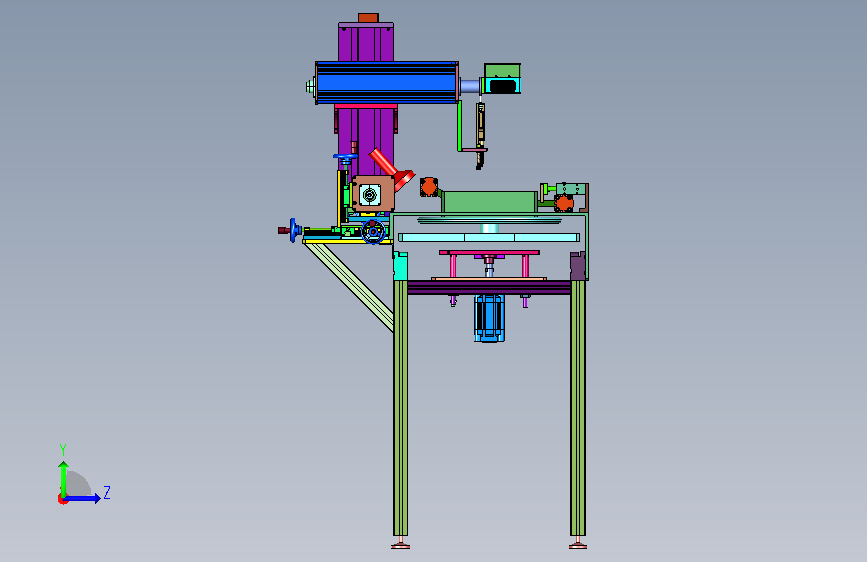Select the blue horizontal linear actuator body
867x562 pixels.
pyautogui.click(x=387, y=83)
